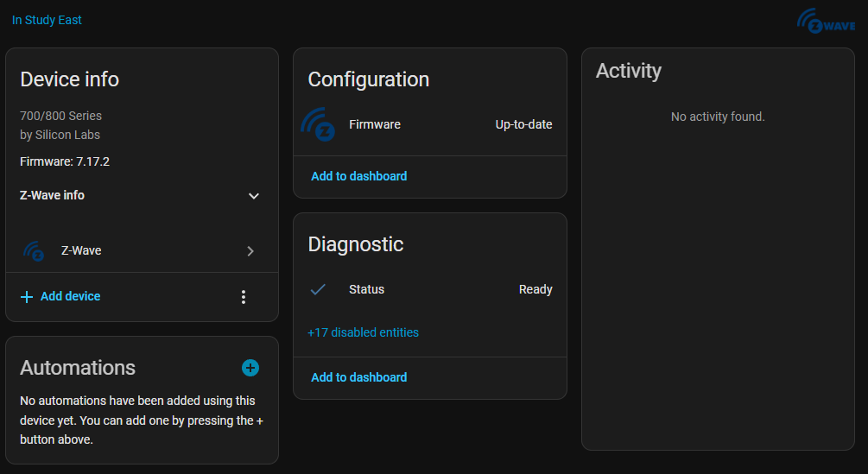Click the checkmark icon next to Status
868x474 pixels.
point(318,289)
